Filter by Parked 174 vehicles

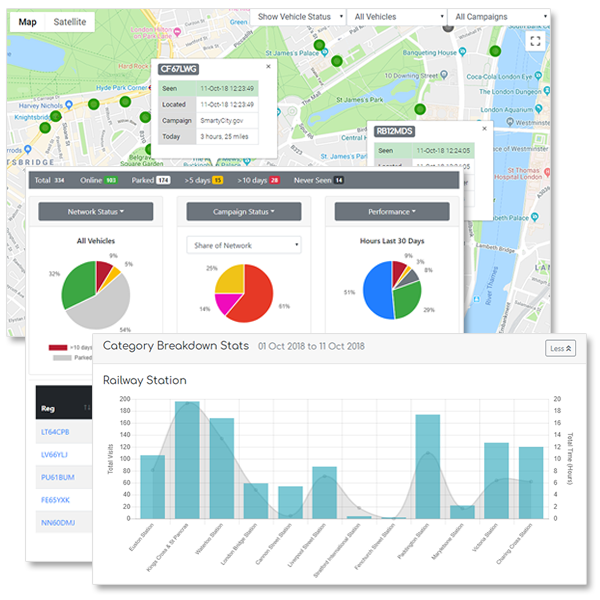click(x=151, y=180)
